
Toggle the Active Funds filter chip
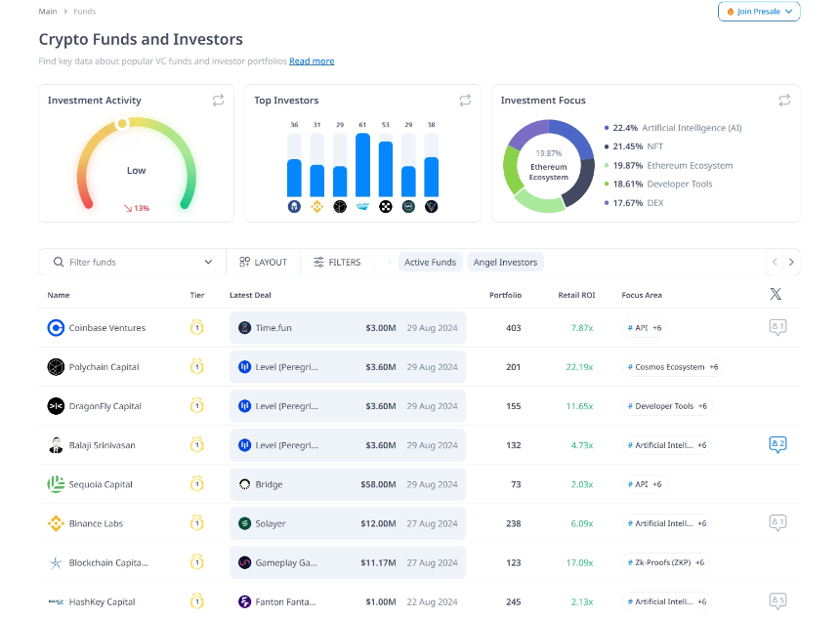point(430,262)
